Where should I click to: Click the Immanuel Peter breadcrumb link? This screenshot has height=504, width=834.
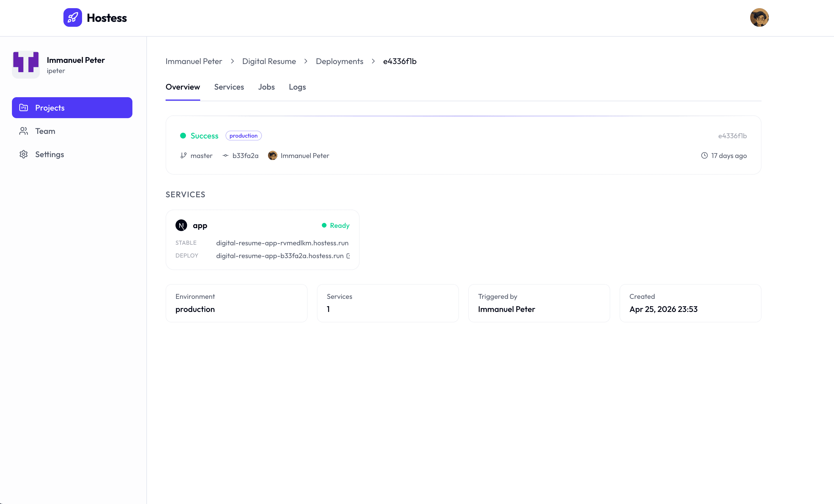(x=194, y=61)
